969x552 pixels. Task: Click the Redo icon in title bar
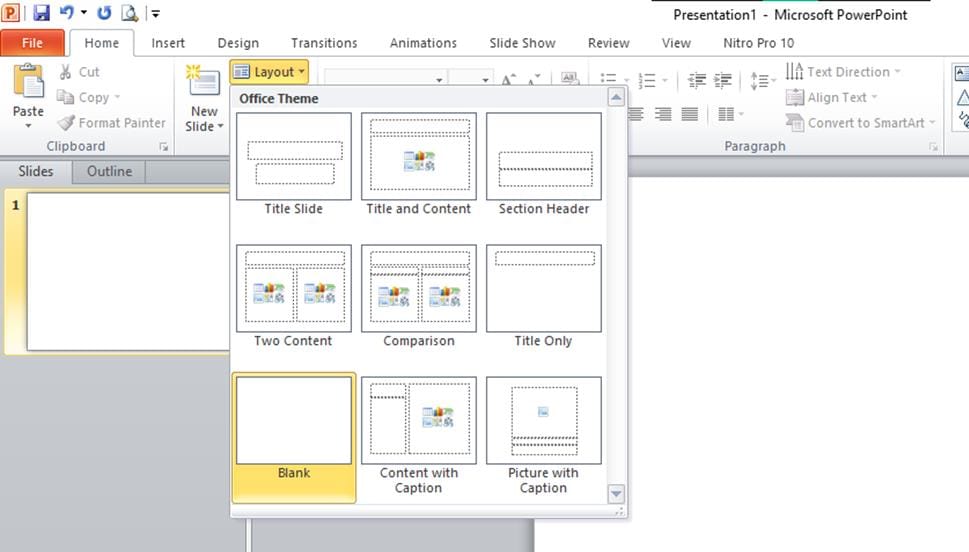tap(104, 13)
